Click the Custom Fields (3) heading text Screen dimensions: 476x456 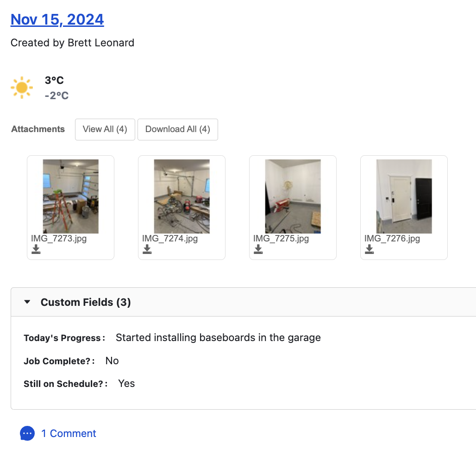click(x=86, y=302)
